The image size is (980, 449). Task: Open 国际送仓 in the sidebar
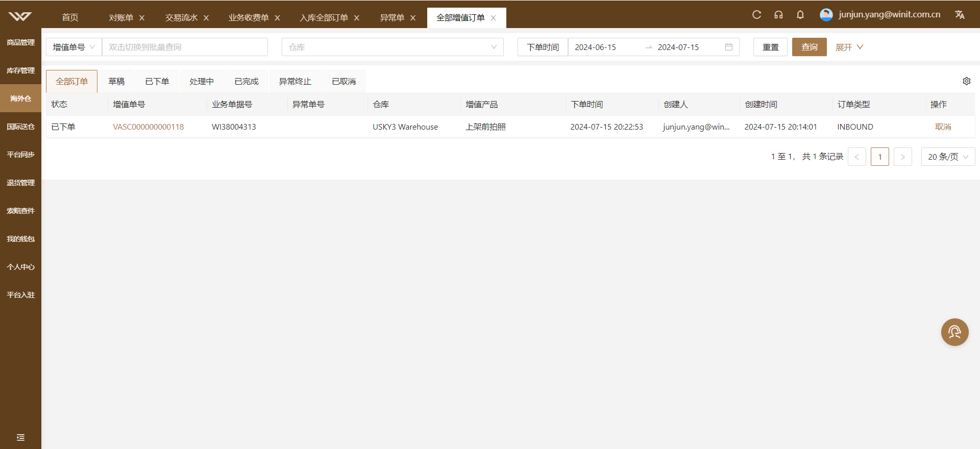pos(20,127)
